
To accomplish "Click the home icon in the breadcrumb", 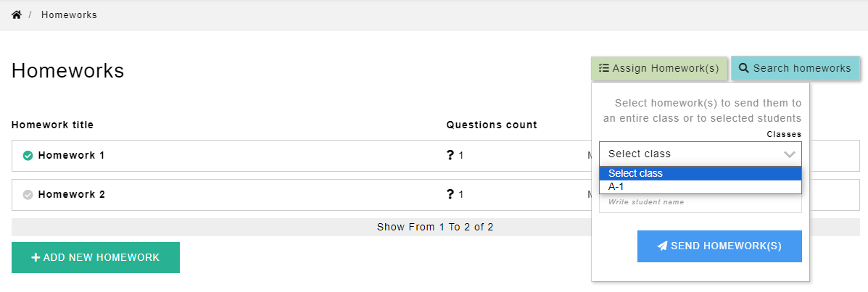I will coord(17,14).
